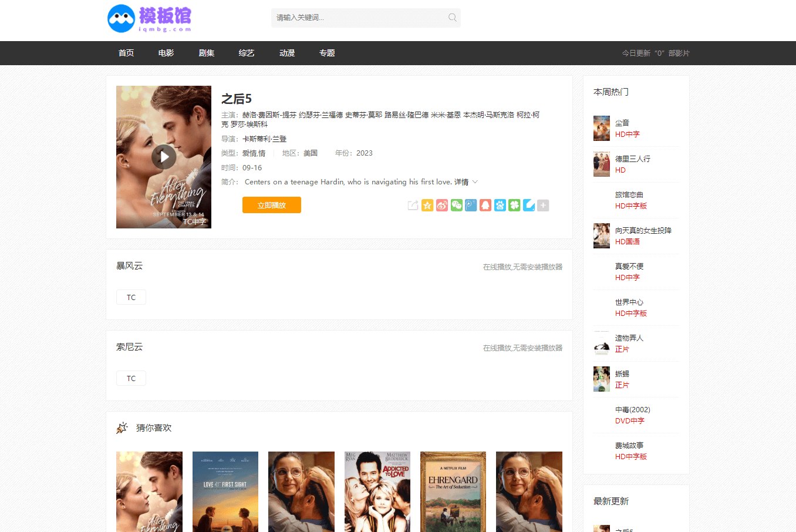Share to Sina Weibo icon
This screenshot has width=796, height=532.
tap(442, 205)
